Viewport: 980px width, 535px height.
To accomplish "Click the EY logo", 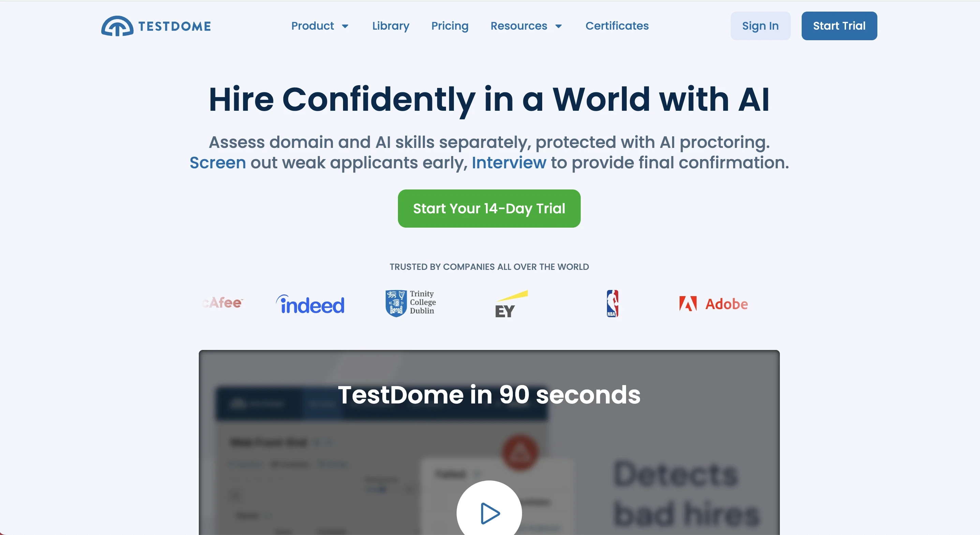I will [x=510, y=304].
